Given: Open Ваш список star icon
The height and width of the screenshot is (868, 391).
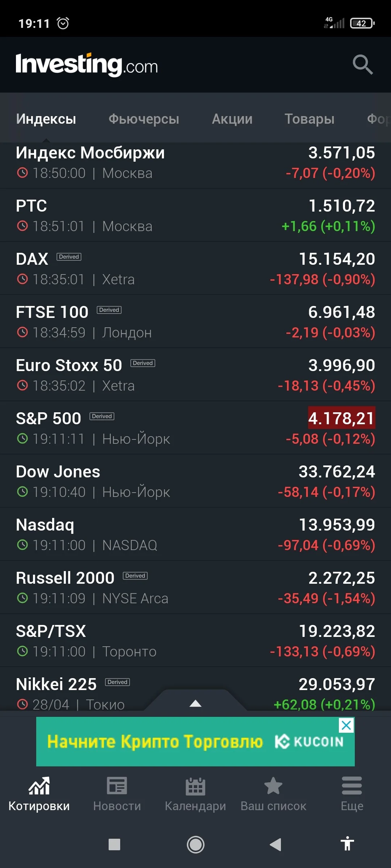Looking at the screenshot, I should click(x=273, y=786).
